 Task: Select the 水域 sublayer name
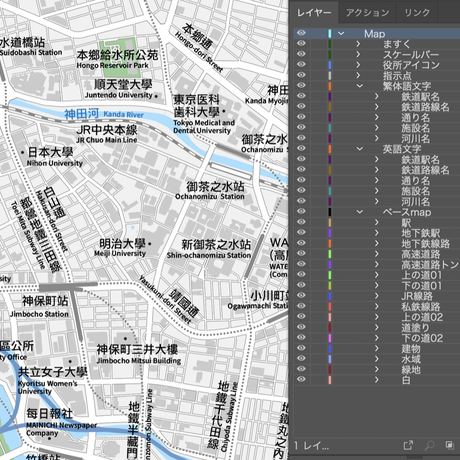[x=411, y=359]
